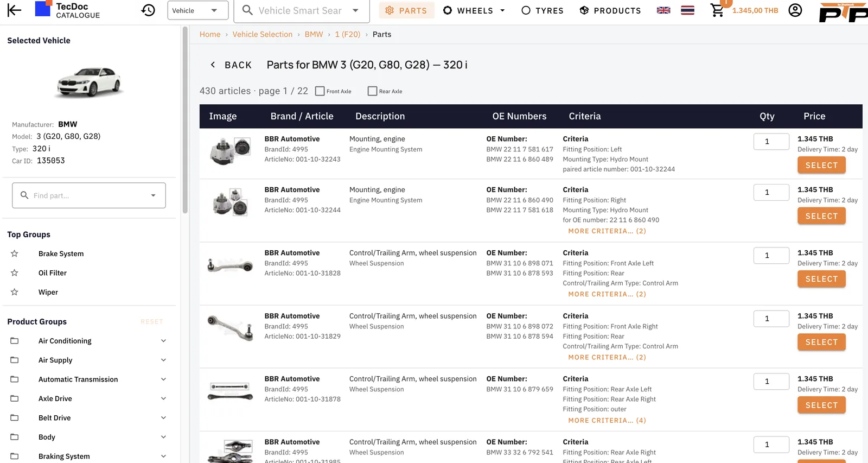This screenshot has height=463, width=868.
Task: Go to Vehicle Selection breadcrumb
Action: click(x=263, y=34)
